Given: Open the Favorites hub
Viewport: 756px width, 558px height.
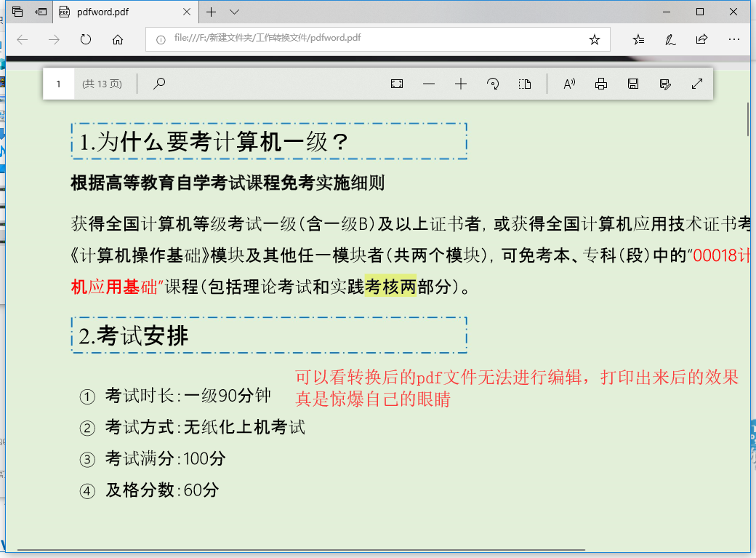Looking at the screenshot, I should tap(638, 39).
